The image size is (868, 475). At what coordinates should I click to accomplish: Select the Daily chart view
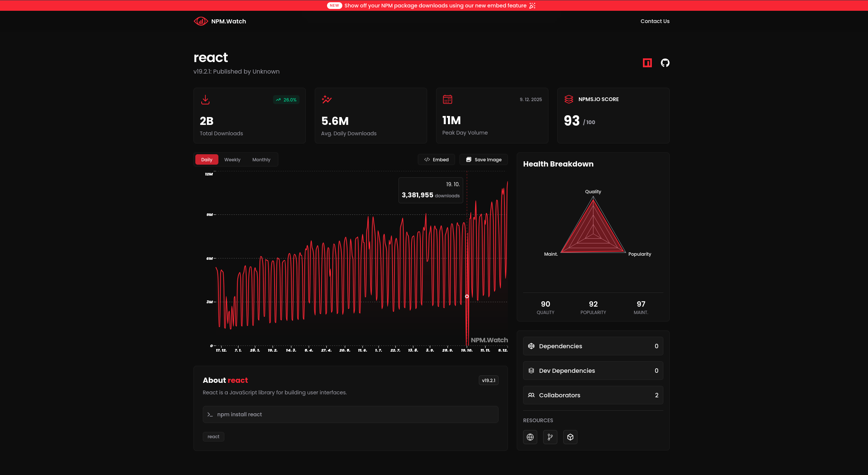pos(206,159)
